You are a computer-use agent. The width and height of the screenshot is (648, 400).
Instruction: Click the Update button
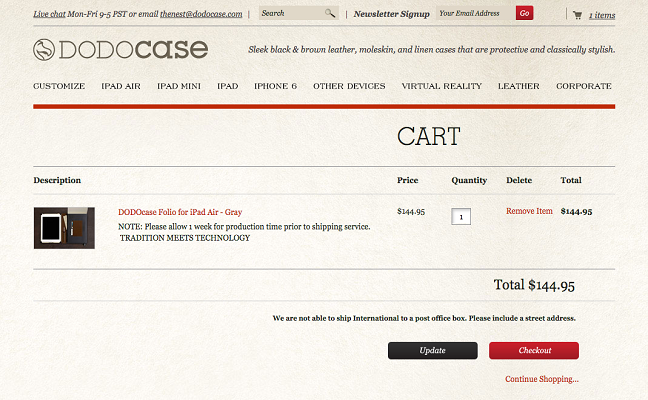tap(433, 350)
